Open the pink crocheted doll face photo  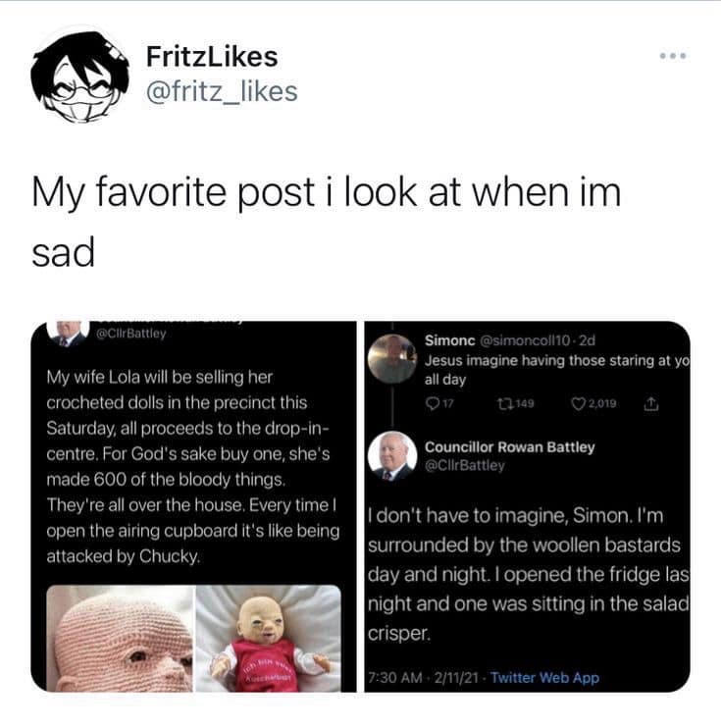point(120,639)
